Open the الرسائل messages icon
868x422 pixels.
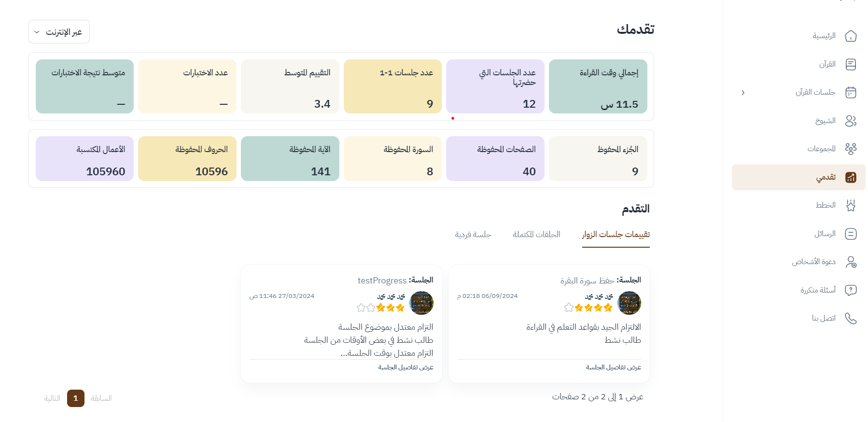click(x=851, y=234)
